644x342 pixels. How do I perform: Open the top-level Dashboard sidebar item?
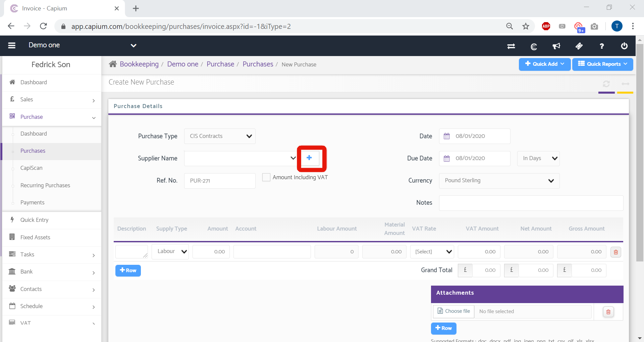[x=52, y=82]
